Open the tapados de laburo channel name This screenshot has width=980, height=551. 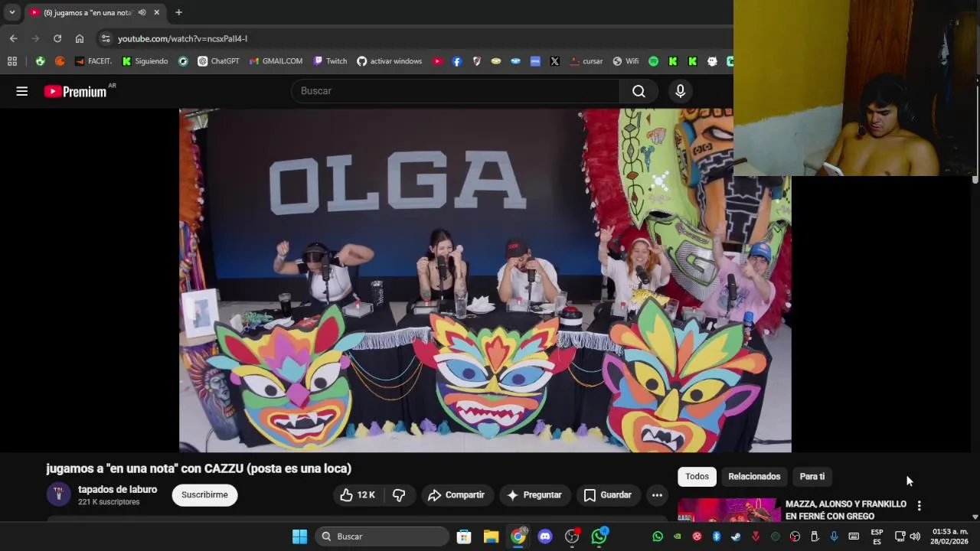click(117, 490)
